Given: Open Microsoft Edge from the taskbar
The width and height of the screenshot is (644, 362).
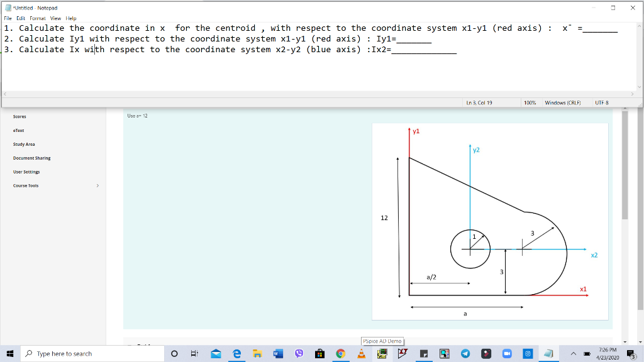Looking at the screenshot, I should [x=235, y=353].
